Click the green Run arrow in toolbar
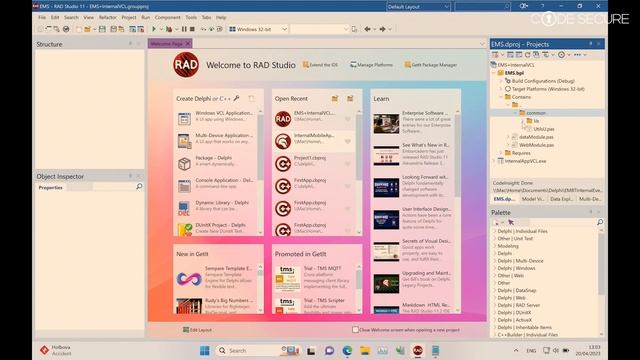This screenshot has height=360, width=640. [x=154, y=29]
